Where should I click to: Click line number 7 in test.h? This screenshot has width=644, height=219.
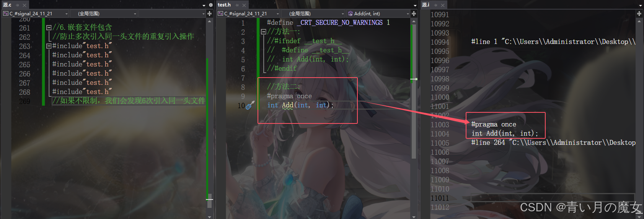(243, 78)
